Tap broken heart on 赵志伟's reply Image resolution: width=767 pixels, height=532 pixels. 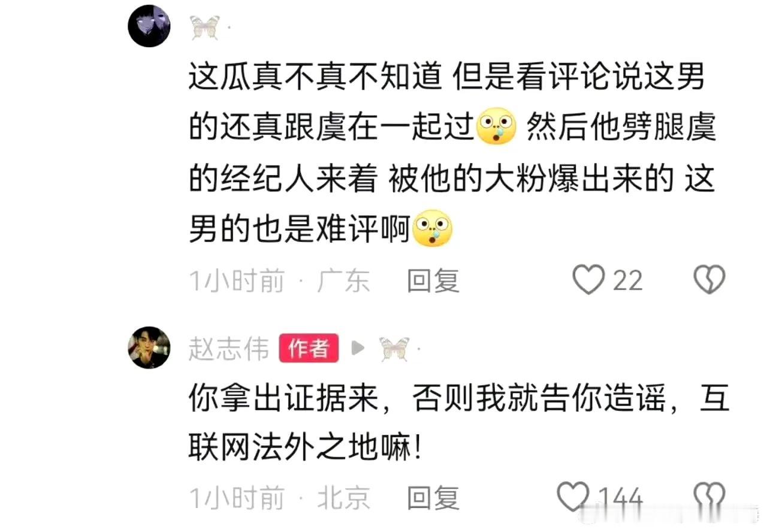(x=709, y=497)
